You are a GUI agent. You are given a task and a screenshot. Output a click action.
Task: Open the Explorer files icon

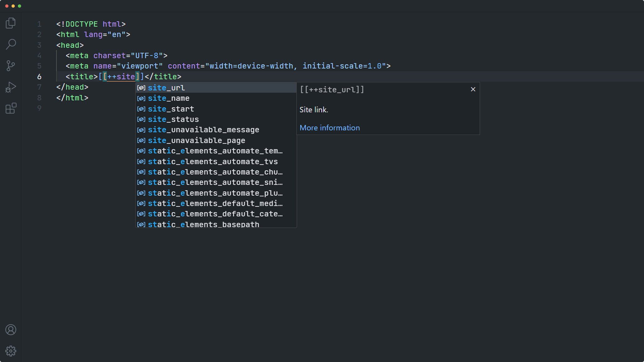11,23
